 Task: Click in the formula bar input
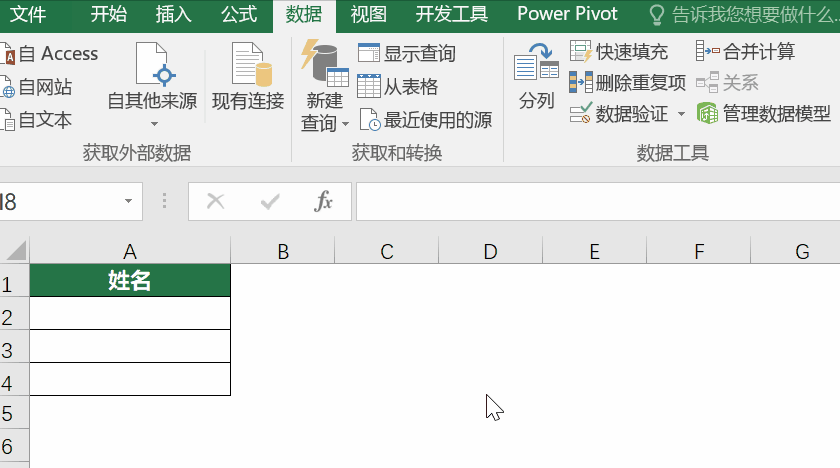tap(598, 201)
